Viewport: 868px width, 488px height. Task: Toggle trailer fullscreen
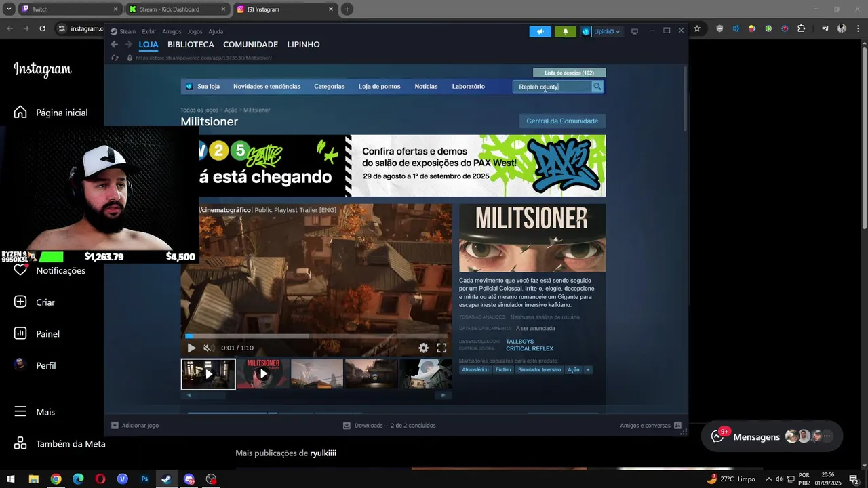pyautogui.click(x=441, y=348)
